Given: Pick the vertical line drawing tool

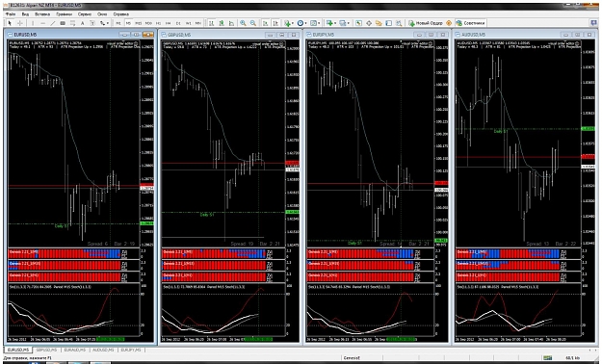Looking at the screenshot, I should click(33, 23).
